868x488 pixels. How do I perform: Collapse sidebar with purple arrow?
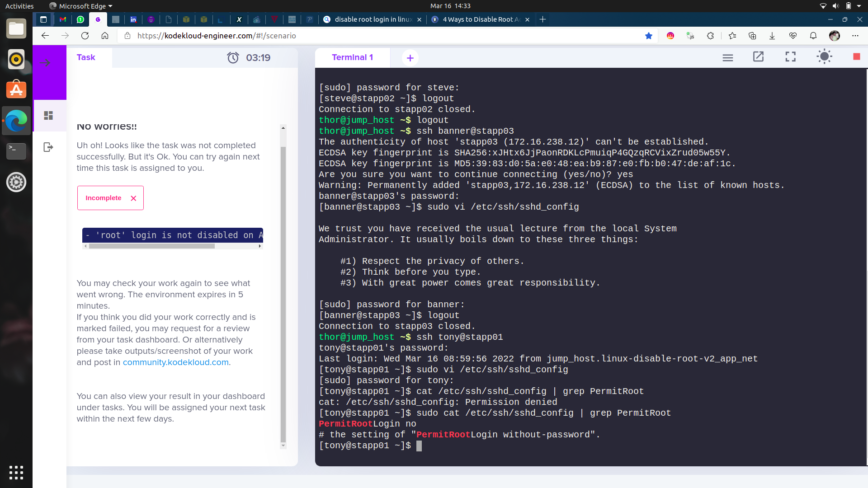(45, 63)
